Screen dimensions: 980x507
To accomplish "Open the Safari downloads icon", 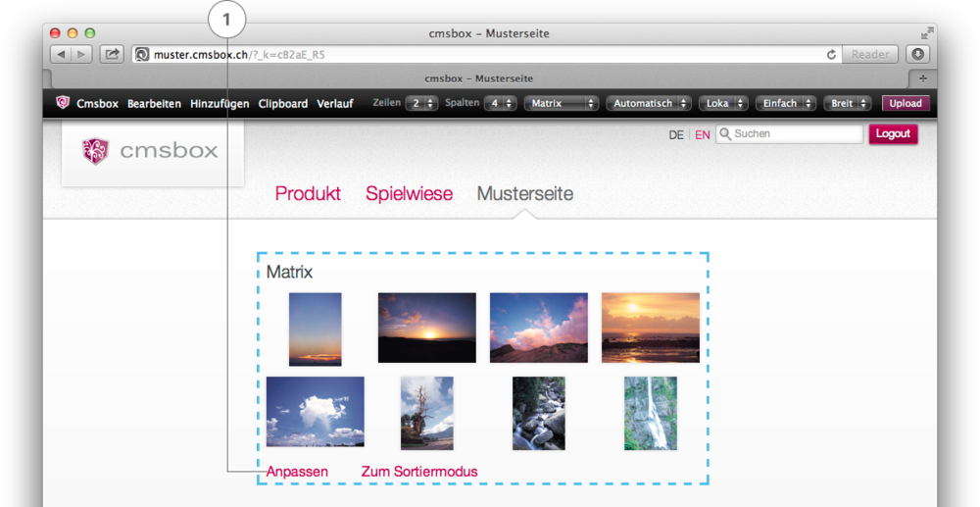I will coord(917,55).
